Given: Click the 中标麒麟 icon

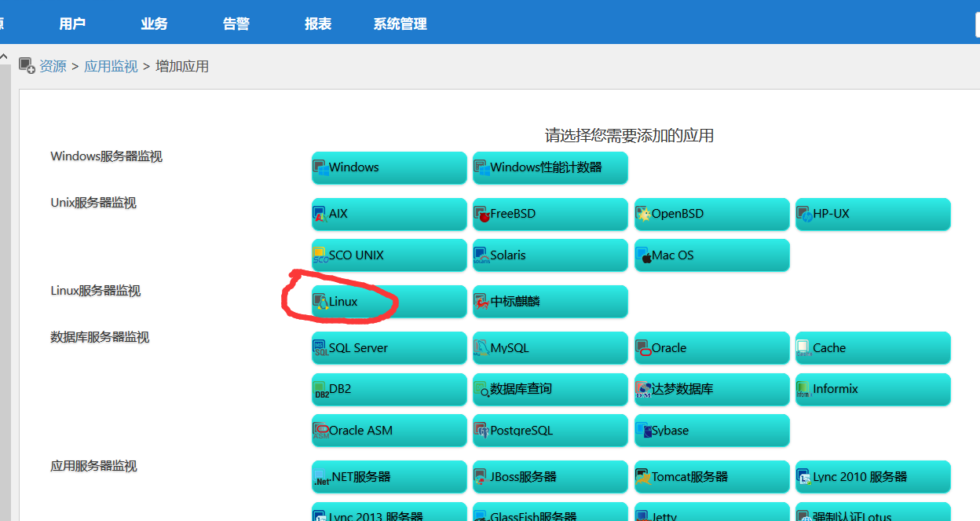Looking at the screenshot, I should tap(482, 302).
